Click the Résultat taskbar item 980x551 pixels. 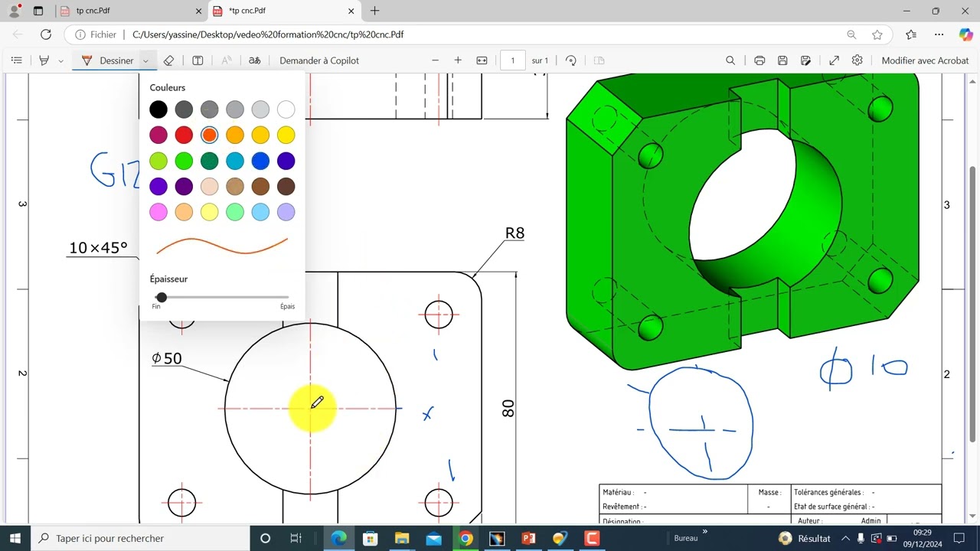805,538
